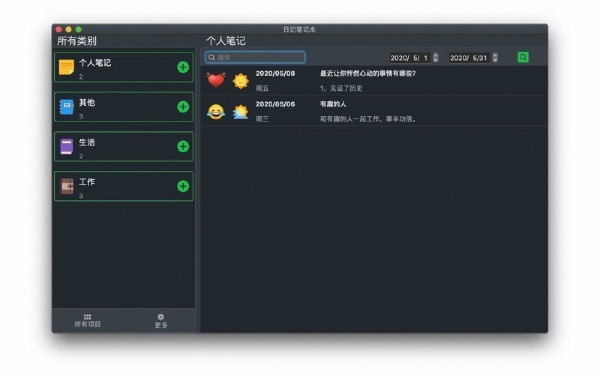Click the end date field 2020/5/31
The width and height of the screenshot is (600, 375).
[470, 58]
